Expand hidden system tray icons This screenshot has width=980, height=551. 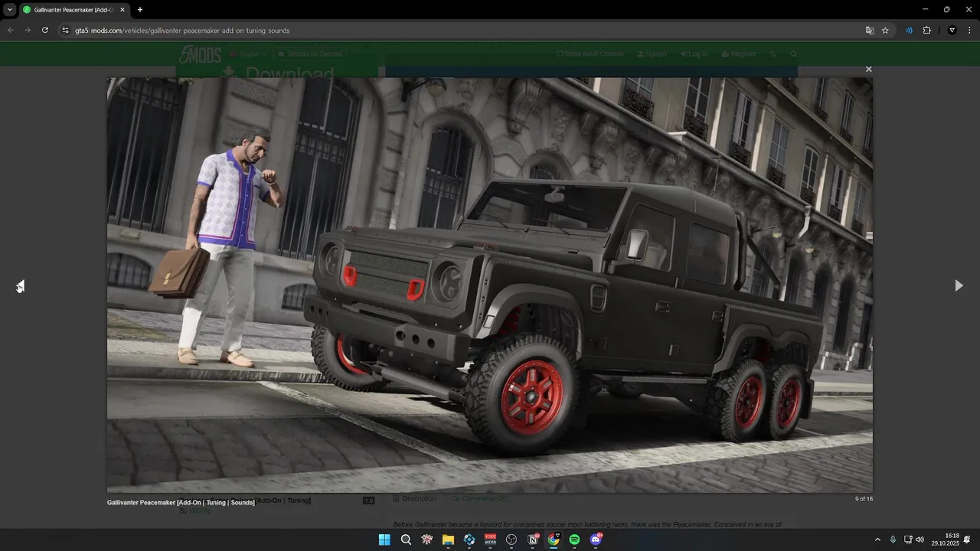(x=877, y=540)
